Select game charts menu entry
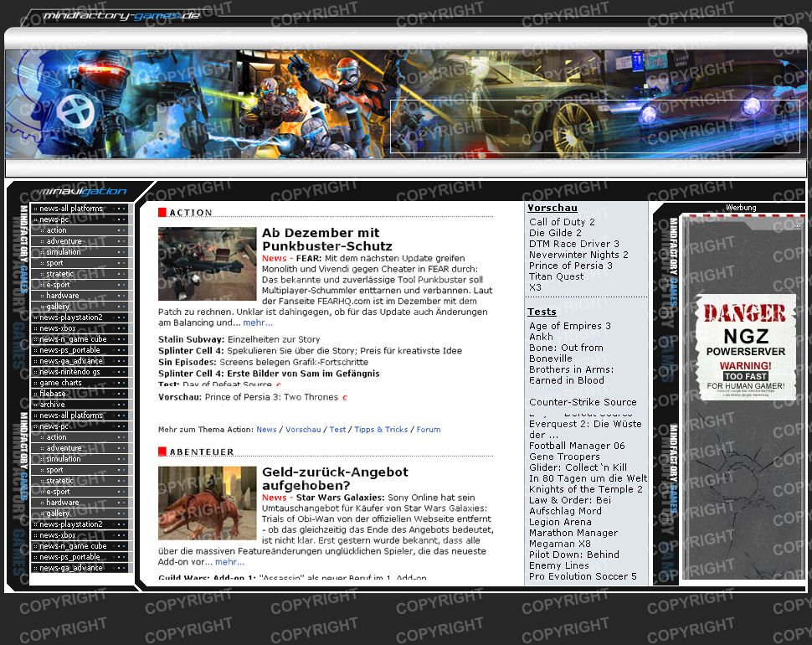The image size is (812, 645). pos(80,383)
